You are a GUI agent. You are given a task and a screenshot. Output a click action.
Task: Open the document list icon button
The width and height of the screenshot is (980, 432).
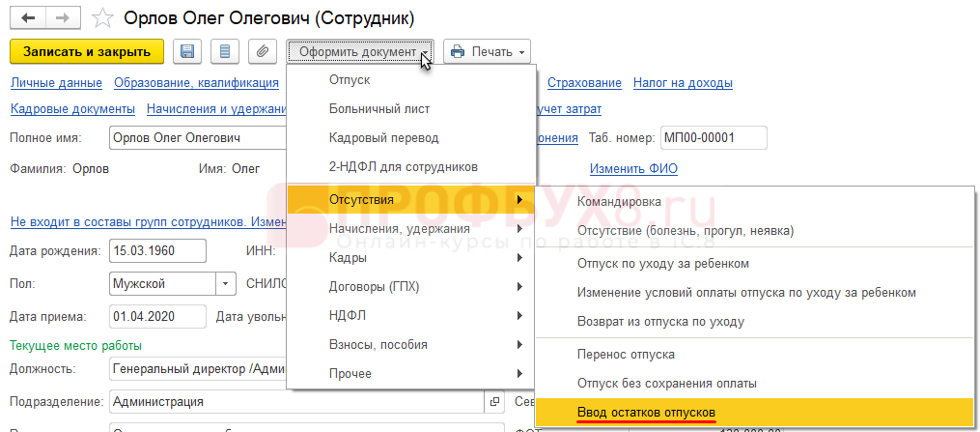(224, 51)
